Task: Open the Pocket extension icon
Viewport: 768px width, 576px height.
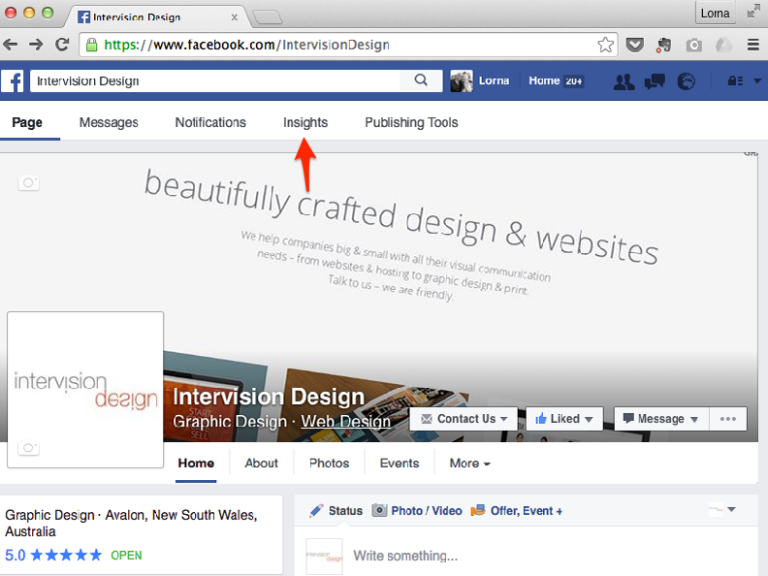Action: (635, 46)
